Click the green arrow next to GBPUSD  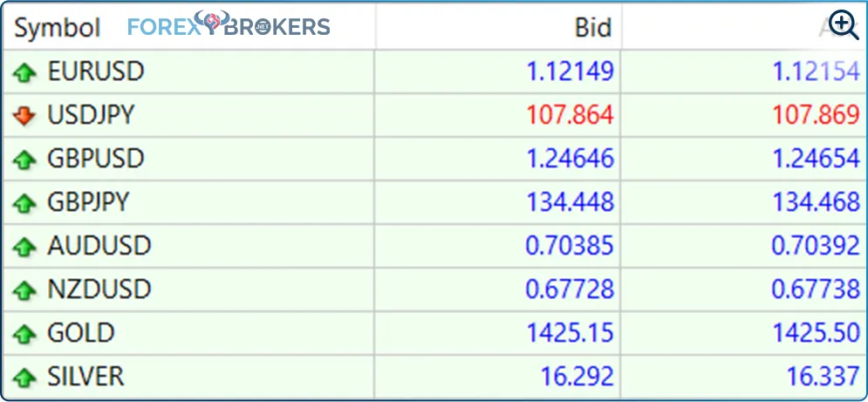coord(24,160)
